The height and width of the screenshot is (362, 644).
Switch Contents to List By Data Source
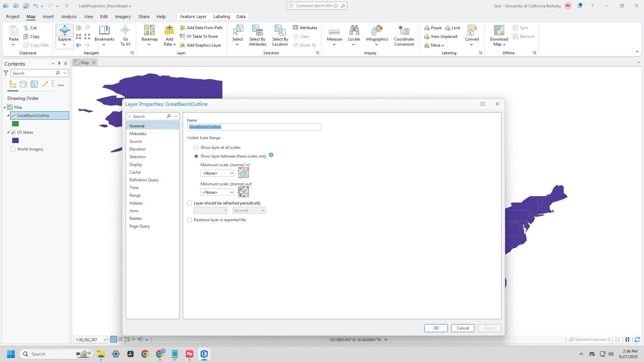[23, 84]
